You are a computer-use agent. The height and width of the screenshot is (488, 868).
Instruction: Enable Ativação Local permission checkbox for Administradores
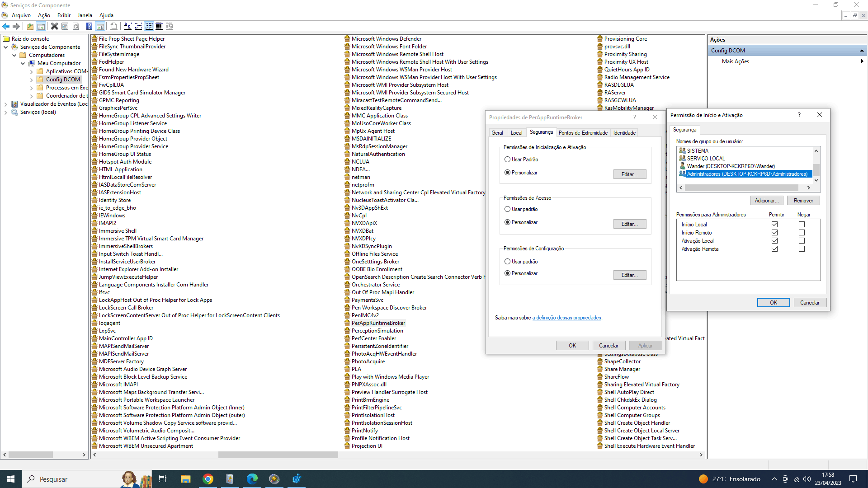tap(774, 241)
